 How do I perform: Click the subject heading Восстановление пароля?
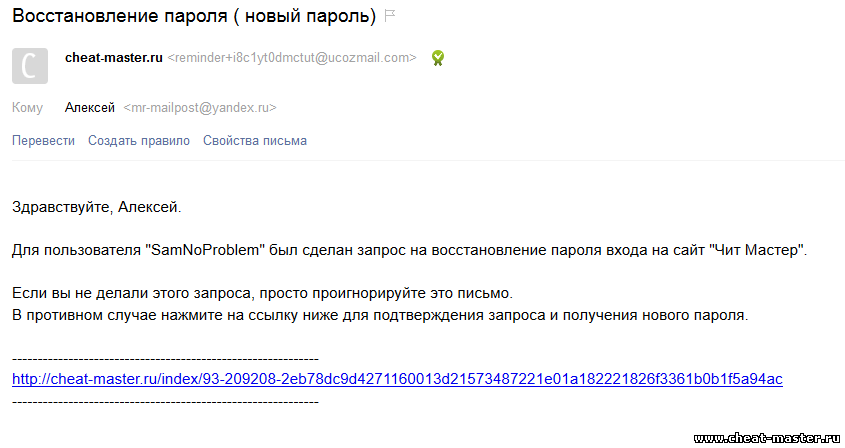point(194,17)
